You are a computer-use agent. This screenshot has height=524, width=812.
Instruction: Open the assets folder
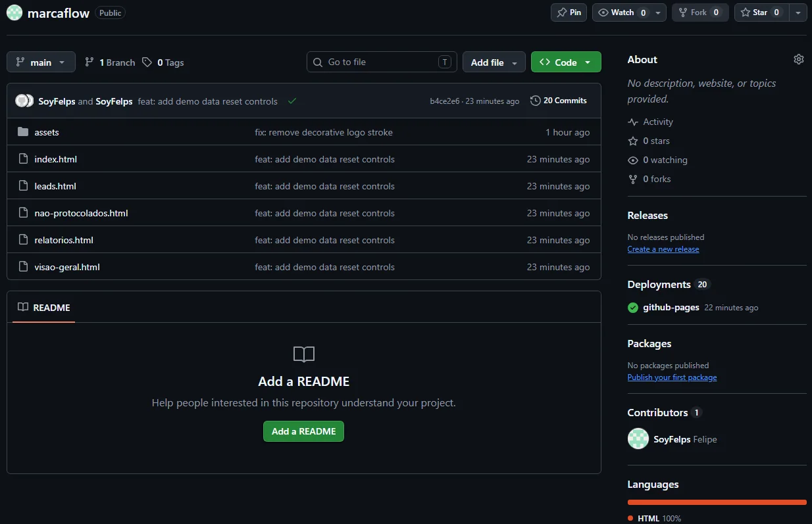click(47, 132)
